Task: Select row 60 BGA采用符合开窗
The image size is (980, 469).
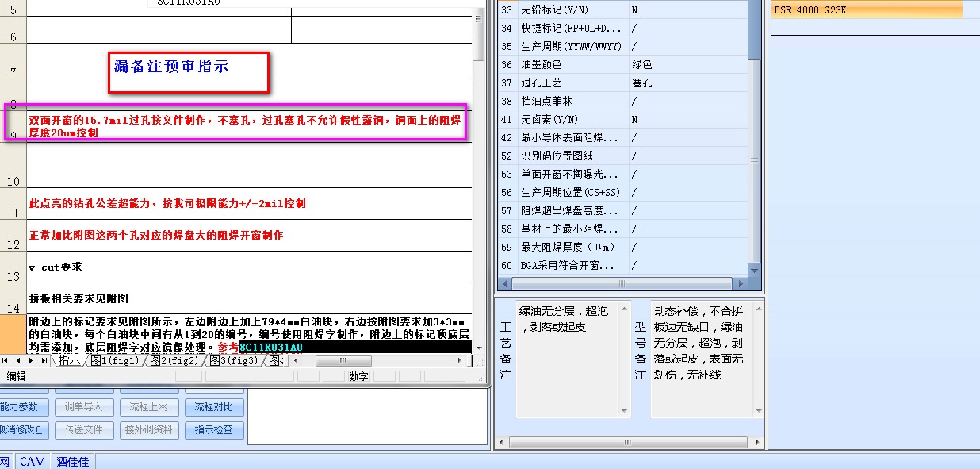Action: pyautogui.click(x=623, y=265)
